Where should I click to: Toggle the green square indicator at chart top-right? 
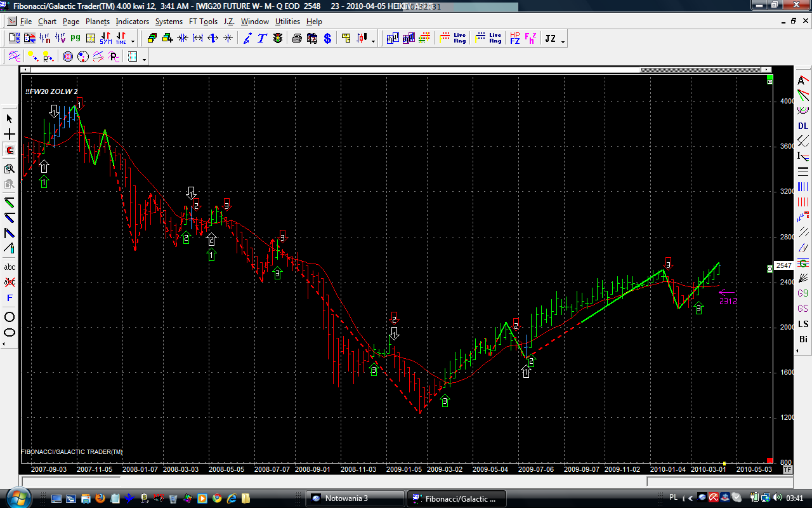[x=769, y=81]
